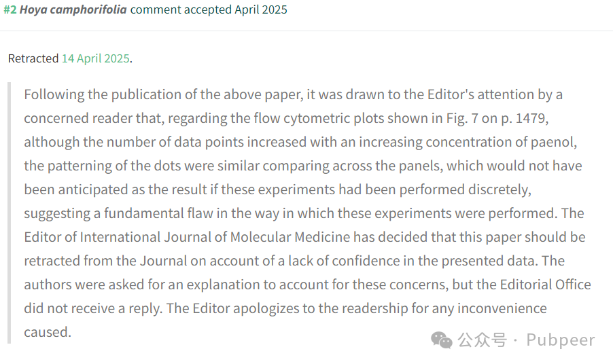613x364 pixels.
Task: Click the 'comment accepted April 2025' text
Action: 209,10
